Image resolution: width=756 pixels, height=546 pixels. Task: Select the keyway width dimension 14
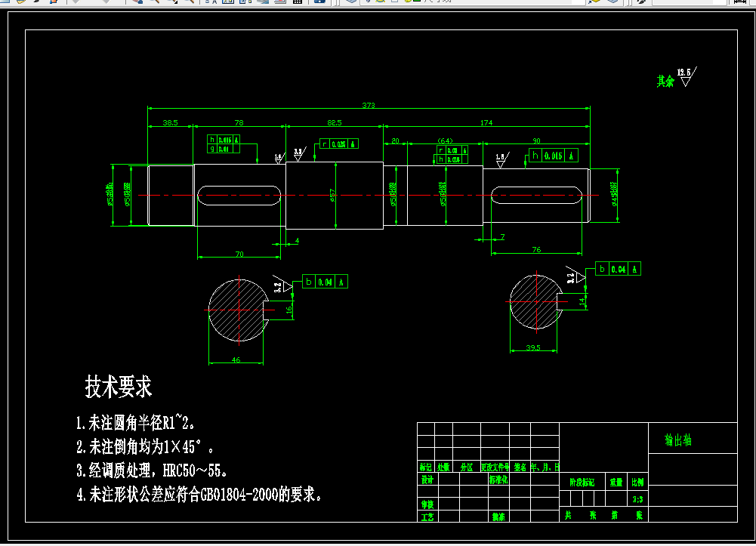(582, 301)
